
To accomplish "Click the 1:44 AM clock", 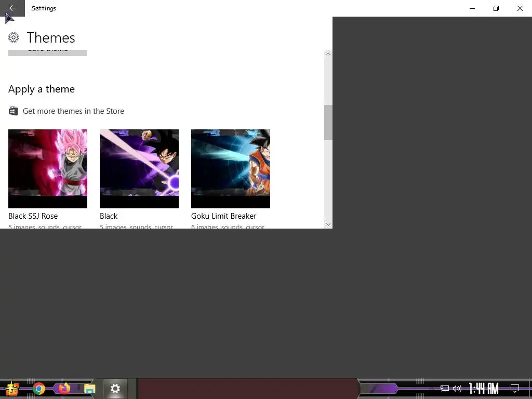I will coord(484,389).
